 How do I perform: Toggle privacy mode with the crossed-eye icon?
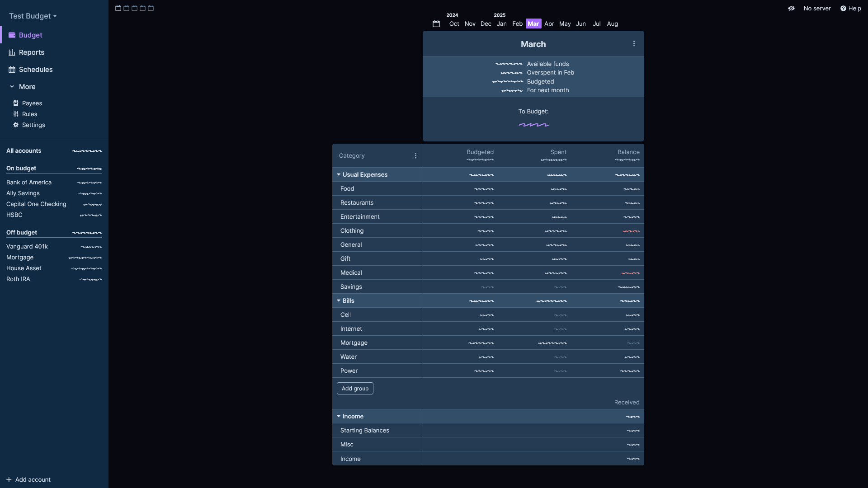791,9
